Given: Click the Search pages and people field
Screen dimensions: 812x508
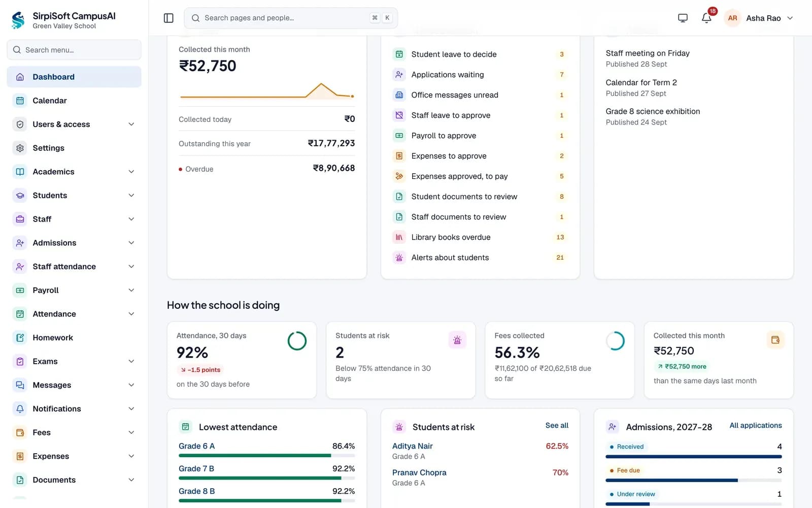Looking at the screenshot, I should [x=291, y=18].
